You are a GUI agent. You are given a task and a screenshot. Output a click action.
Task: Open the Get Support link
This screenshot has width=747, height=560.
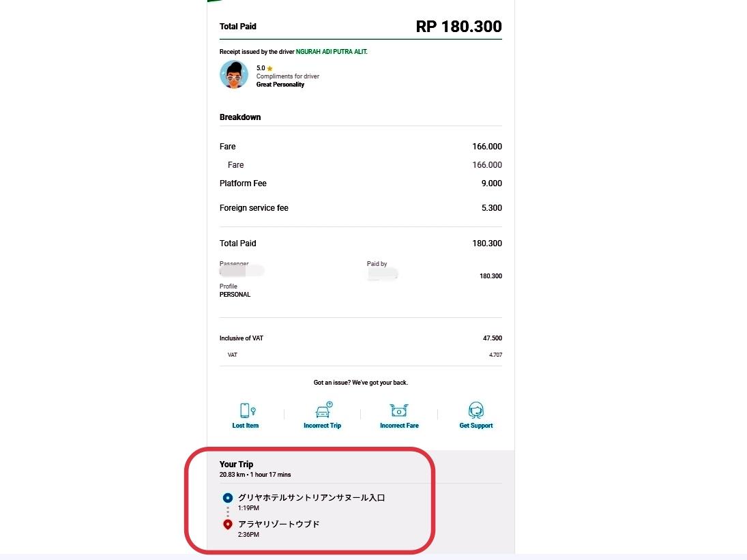coord(476,426)
